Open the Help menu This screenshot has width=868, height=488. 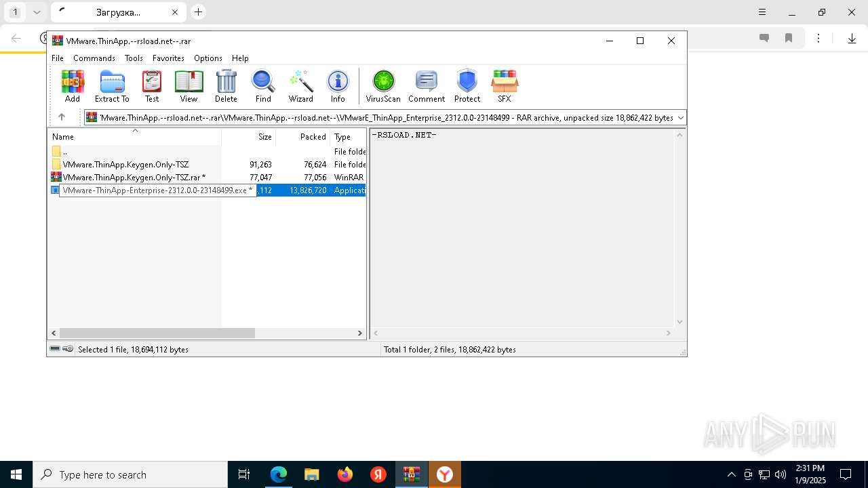click(240, 58)
